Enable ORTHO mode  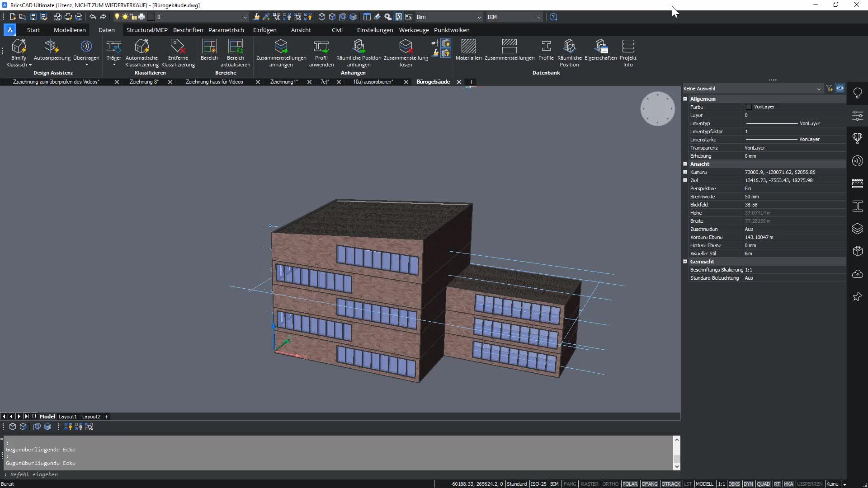click(x=610, y=484)
